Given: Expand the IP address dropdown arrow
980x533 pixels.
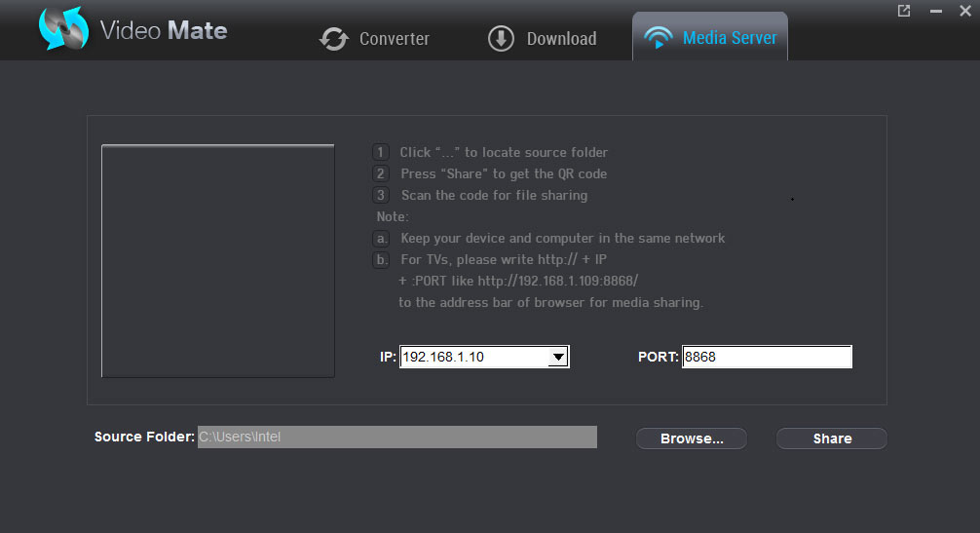Looking at the screenshot, I should pyautogui.click(x=557, y=358).
